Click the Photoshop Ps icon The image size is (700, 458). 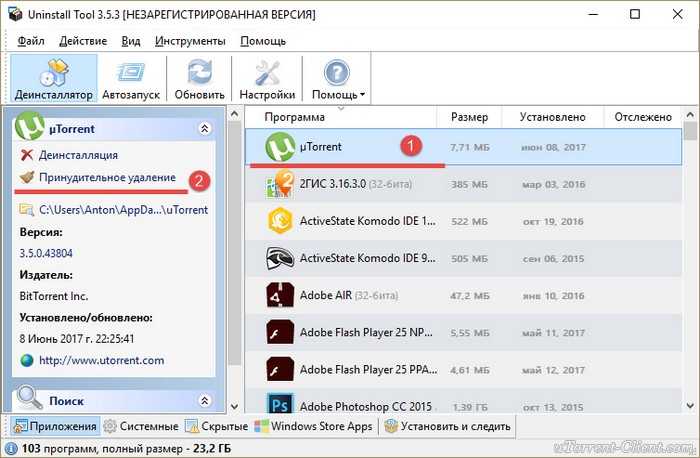pyautogui.click(x=280, y=403)
